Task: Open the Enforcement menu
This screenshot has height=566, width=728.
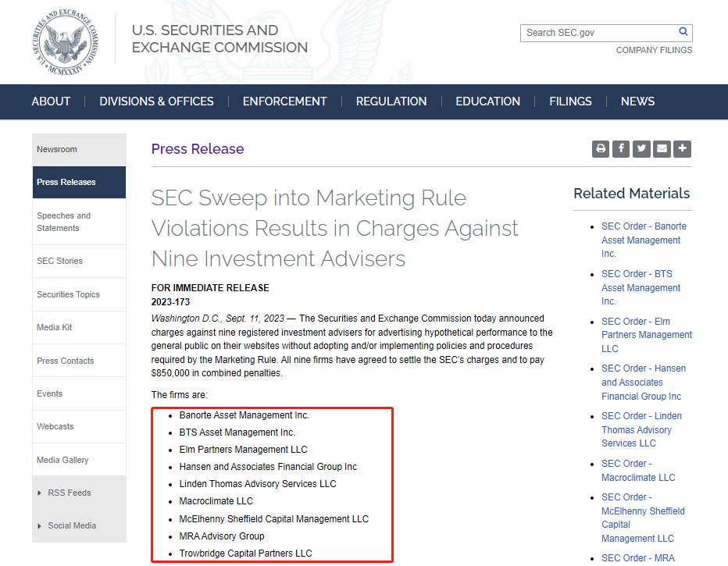Action: [x=284, y=101]
